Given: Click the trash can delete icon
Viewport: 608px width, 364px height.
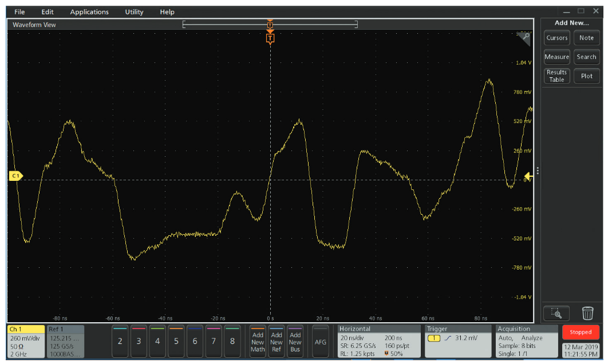Looking at the screenshot, I should pyautogui.click(x=587, y=313).
